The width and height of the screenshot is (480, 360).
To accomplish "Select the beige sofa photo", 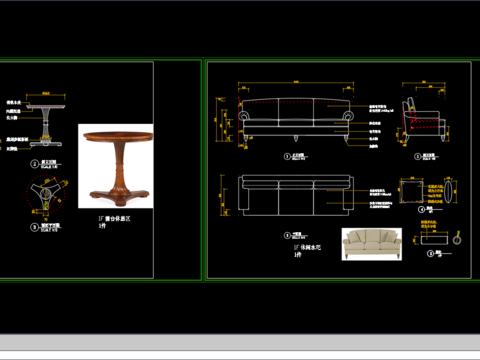I will coord(372,244).
